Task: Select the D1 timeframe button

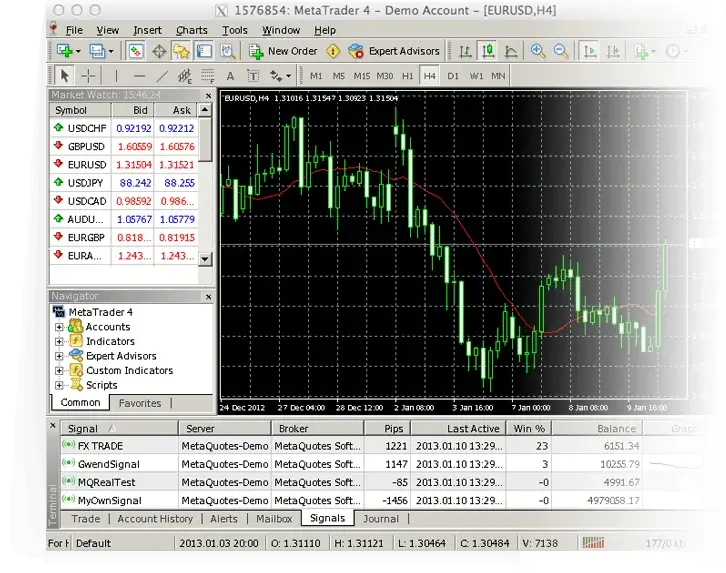Action: tap(453, 76)
